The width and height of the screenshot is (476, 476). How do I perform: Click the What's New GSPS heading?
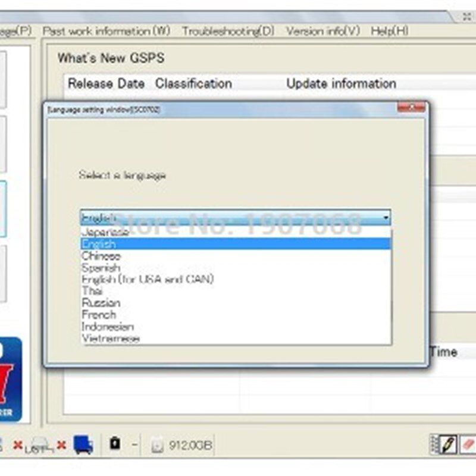[111, 58]
